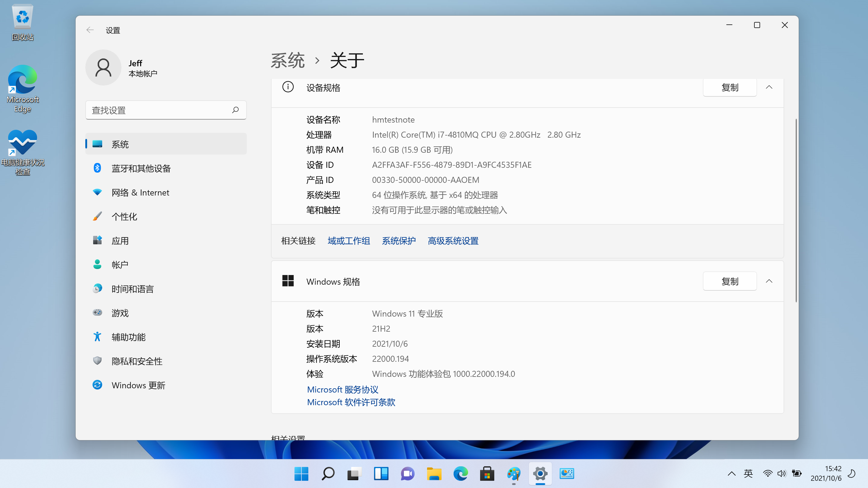868x488 pixels.
Task: Click the File Explorer icon on taskbar
Action: click(x=434, y=474)
